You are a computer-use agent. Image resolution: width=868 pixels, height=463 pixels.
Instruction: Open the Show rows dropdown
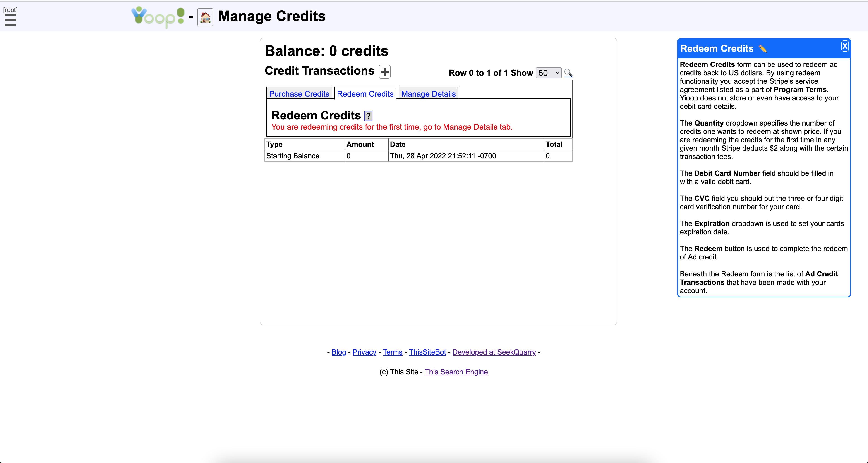tap(548, 73)
